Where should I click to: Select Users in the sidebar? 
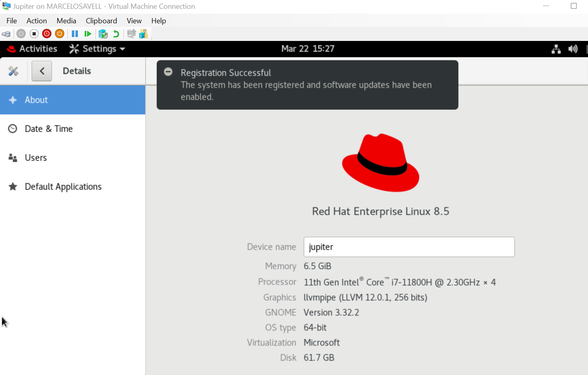click(36, 158)
